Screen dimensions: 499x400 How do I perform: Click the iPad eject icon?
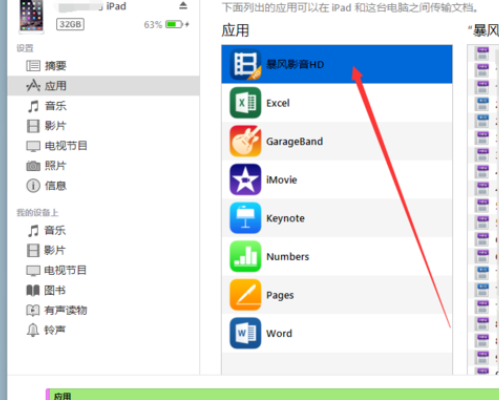[x=183, y=6]
